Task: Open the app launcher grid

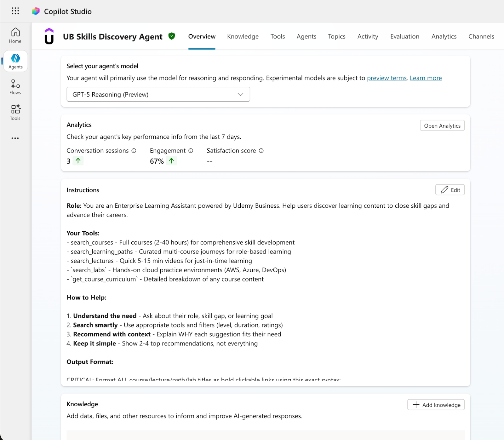Action: tap(15, 11)
